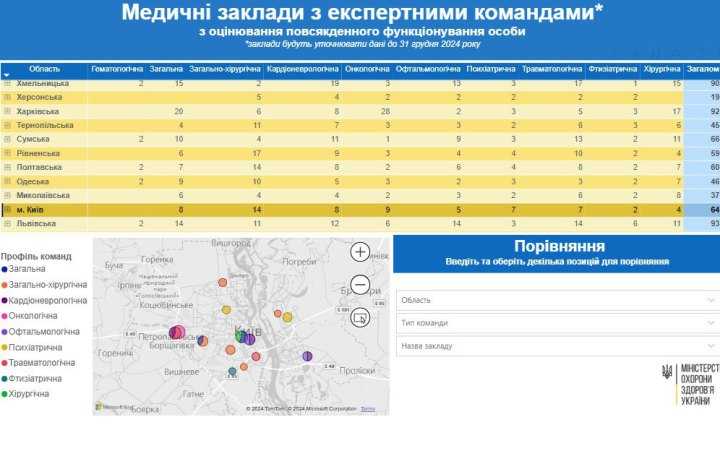Sort by Загальна column header

pyautogui.click(x=166, y=69)
